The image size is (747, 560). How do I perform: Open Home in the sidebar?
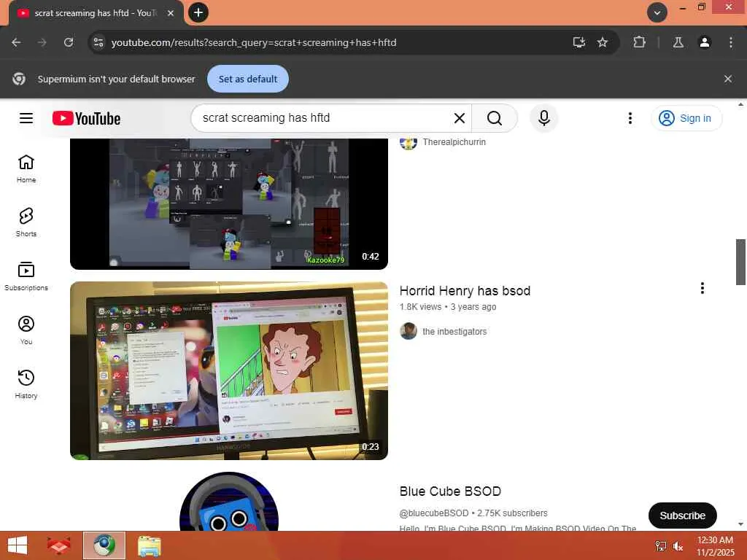pyautogui.click(x=26, y=169)
